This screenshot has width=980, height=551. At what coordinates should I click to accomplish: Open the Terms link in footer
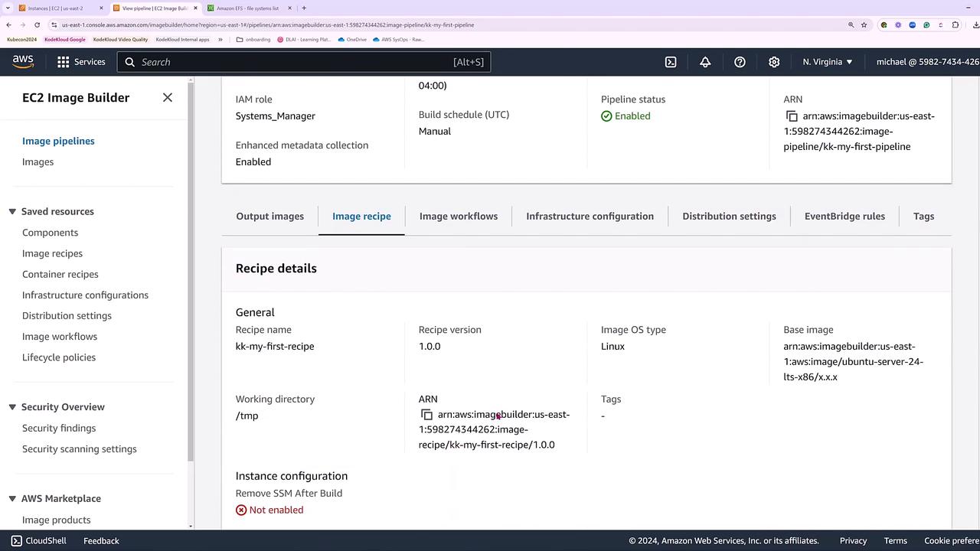[896, 540]
